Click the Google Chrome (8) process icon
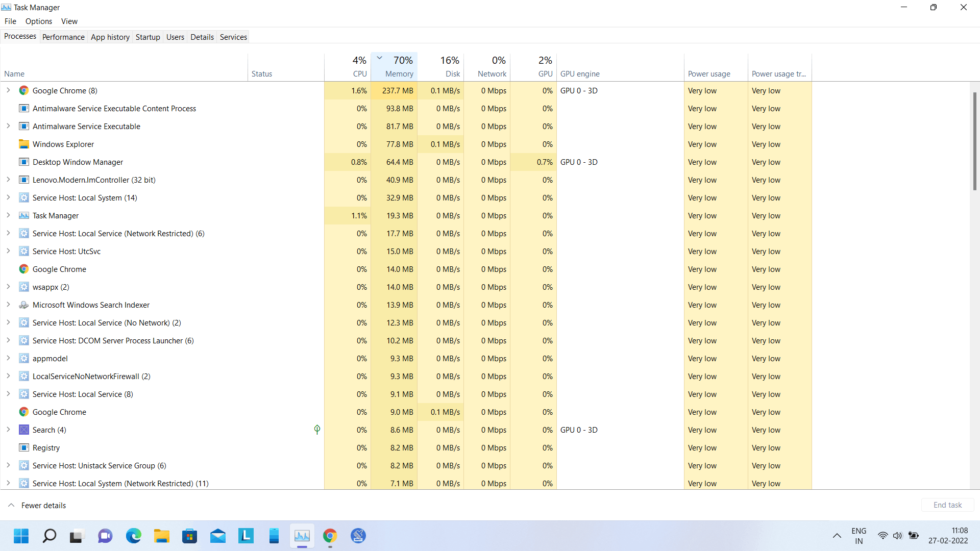Image resolution: width=980 pixels, height=551 pixels. (23, 91)
